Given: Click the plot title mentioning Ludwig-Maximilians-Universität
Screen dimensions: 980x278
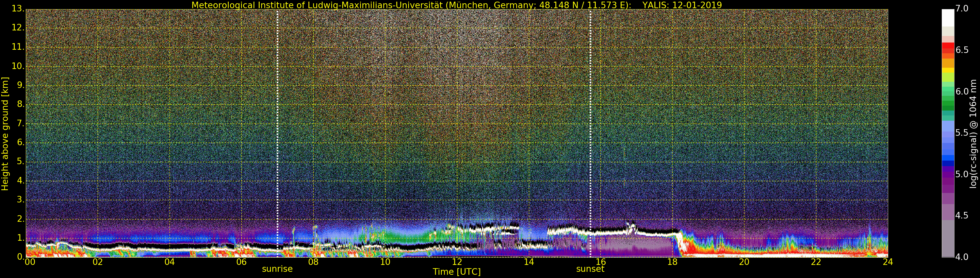Looking at the screenshot, I should 457,5.
